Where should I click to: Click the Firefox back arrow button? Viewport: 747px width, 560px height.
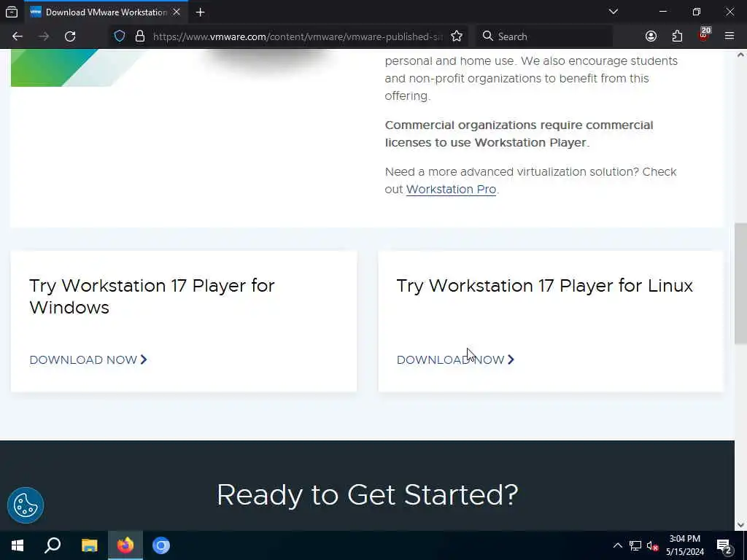(x=18, y=36)
